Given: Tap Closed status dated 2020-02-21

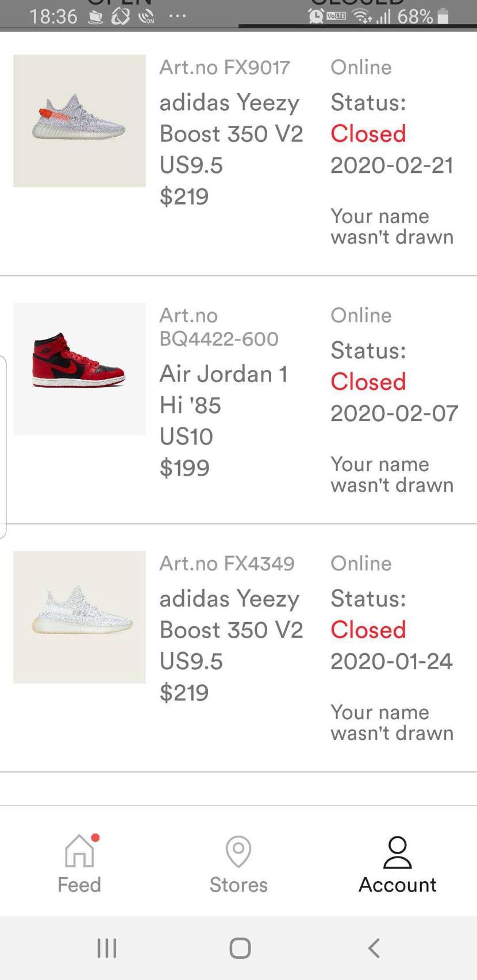Looking at the screenshot, I should click(368, 134).
